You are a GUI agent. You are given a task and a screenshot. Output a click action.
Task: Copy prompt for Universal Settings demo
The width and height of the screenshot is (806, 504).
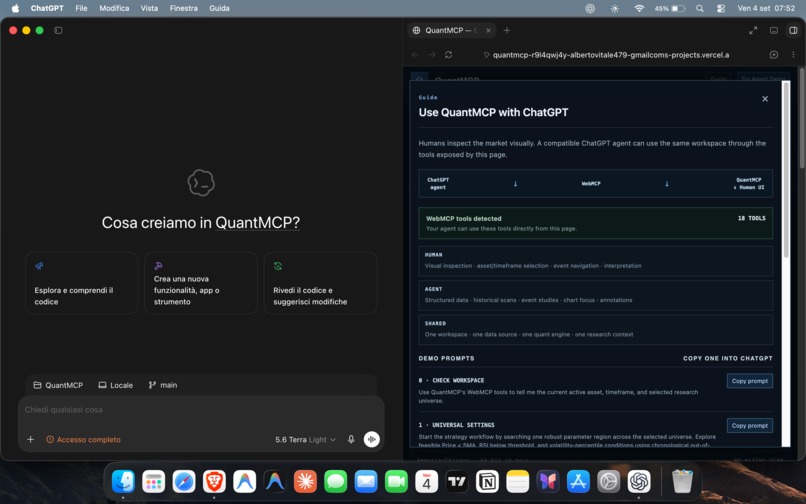(749, 425)
